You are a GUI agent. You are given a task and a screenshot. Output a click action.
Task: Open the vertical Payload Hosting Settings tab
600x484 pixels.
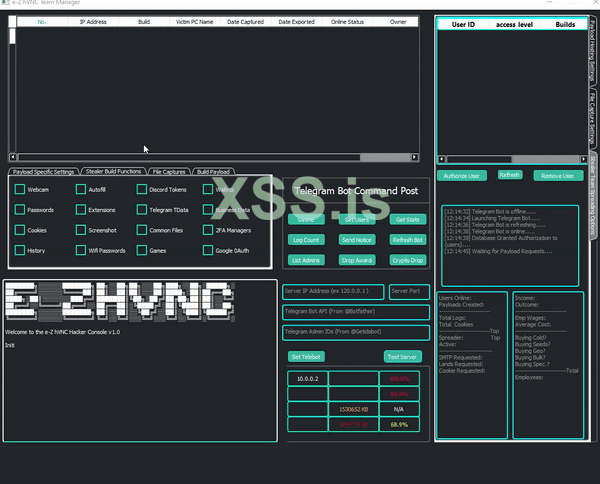(x=592, y=51)
